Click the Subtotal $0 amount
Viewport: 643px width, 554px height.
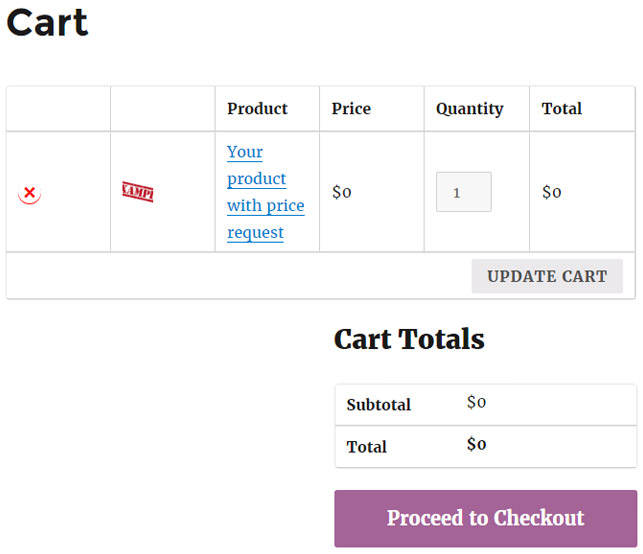coord(476,402)
